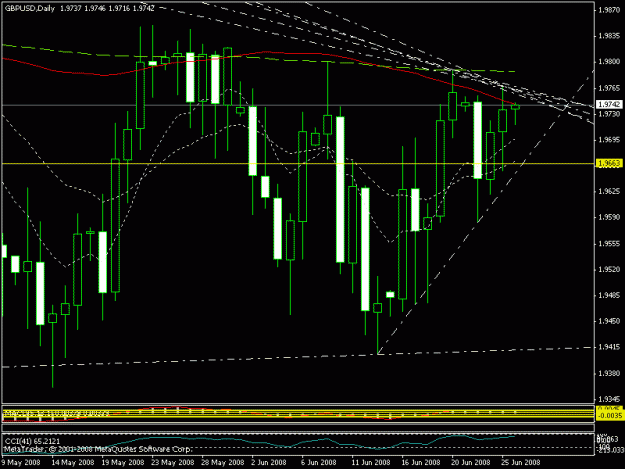Click price axis value 1.9835
625x469 pixels.
pos(609,36)
